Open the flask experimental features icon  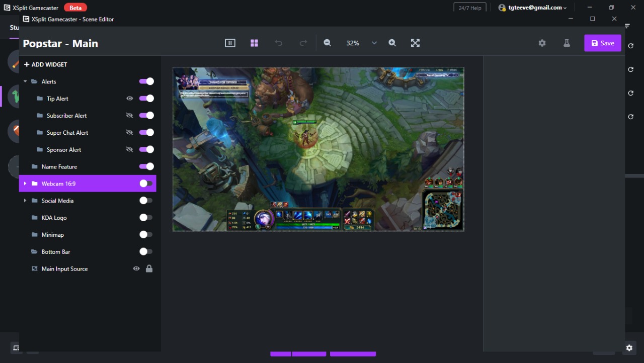coord(567,43)
